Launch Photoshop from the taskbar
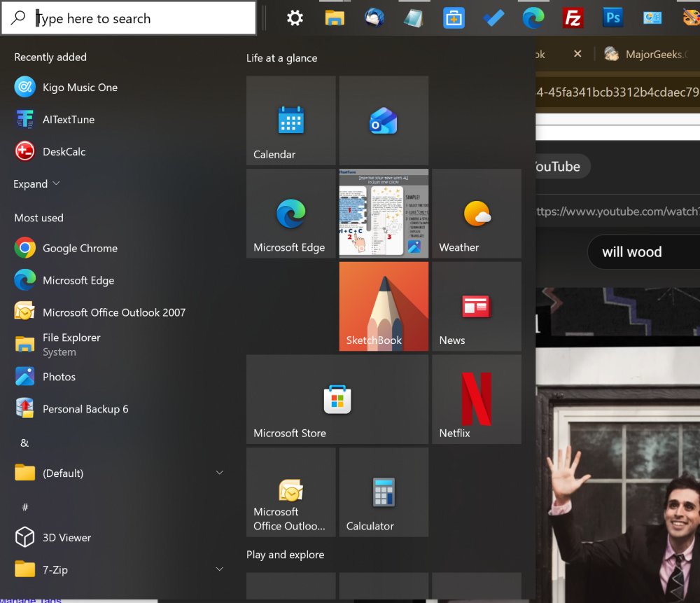The height and width of the screenshot is (603, 700). click(612, 18)
